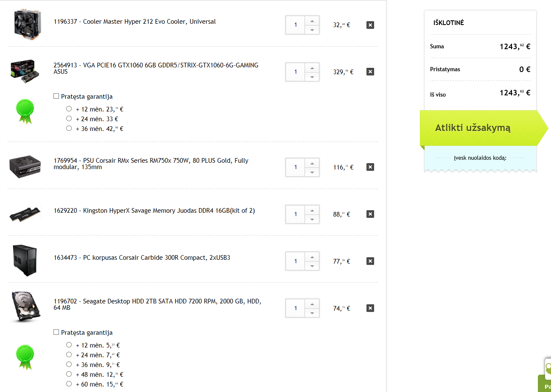Screen dimensions: 551x392
Task: Increase quantity of GTX1060 graphics card
Action: 312,68
